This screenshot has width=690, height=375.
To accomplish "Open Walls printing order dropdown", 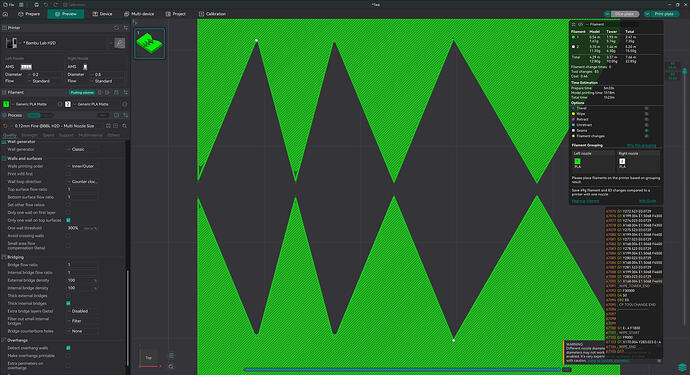I will pyautogui.click(x=82, y=166).
